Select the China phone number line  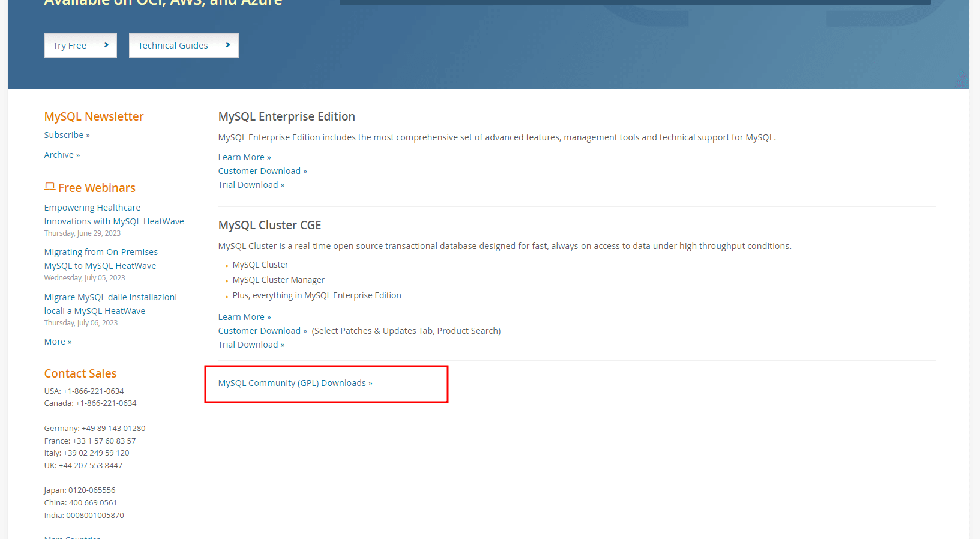tap(81, 503)
